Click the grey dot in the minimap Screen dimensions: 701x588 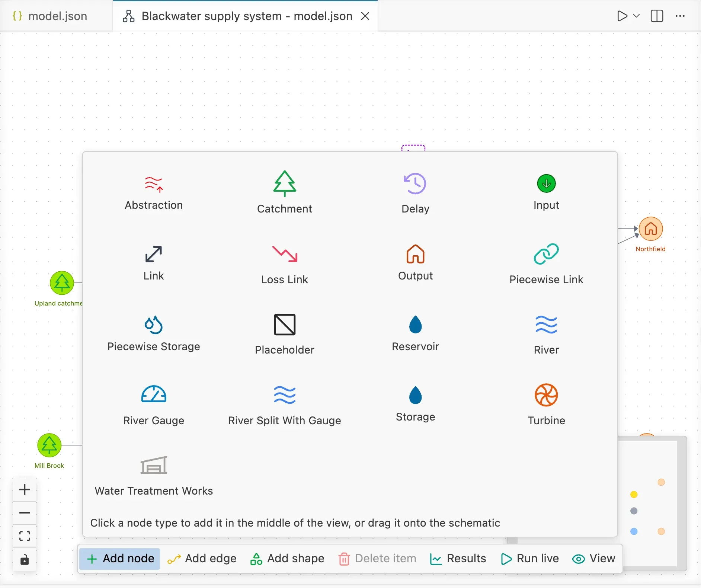pos(634,511)
